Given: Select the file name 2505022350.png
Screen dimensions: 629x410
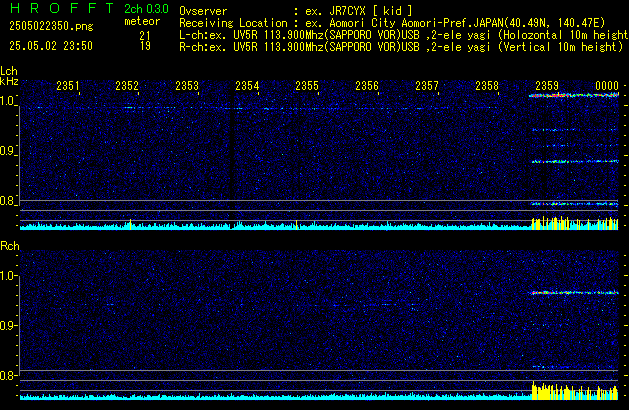Looking at the screenshot, I should (x=51, y=26).
